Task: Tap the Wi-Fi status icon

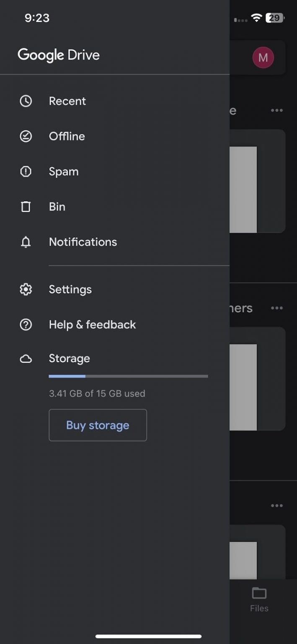Action: [x=257, y=18]
